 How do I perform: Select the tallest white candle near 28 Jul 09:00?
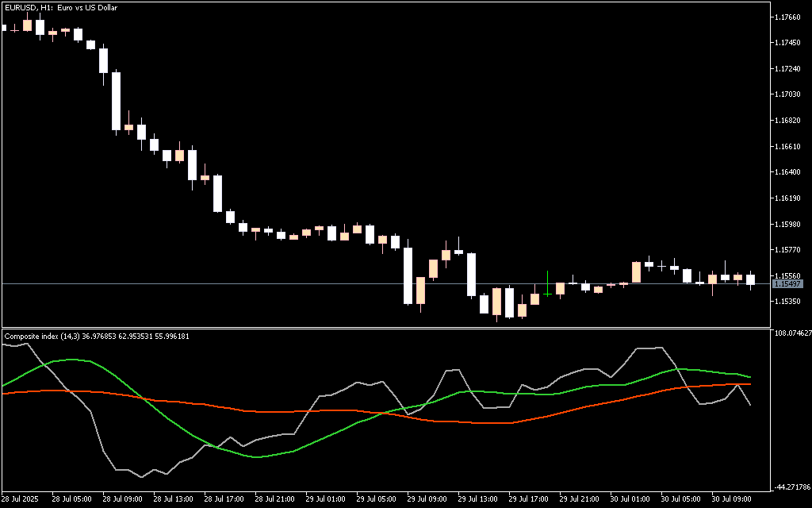116,100
